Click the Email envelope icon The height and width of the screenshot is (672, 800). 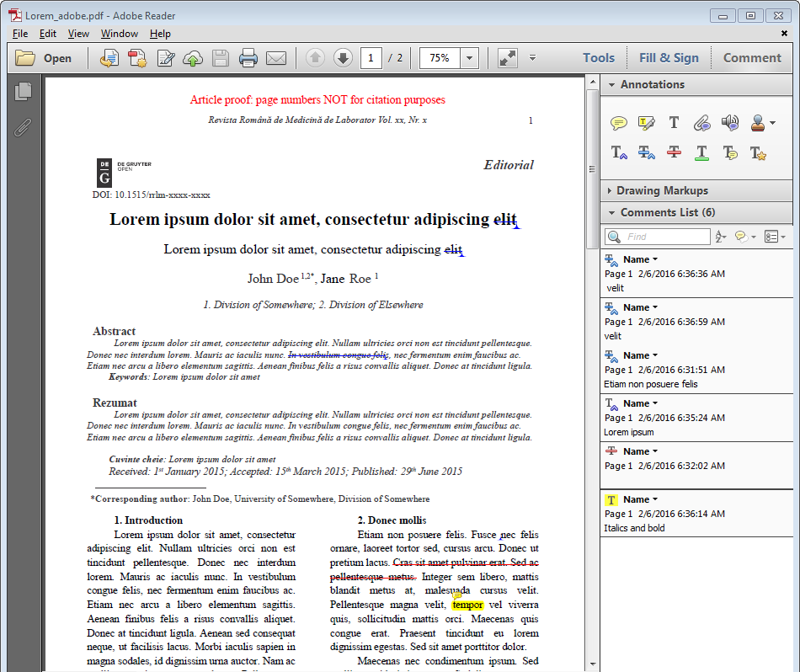pyautogui.click(x=276, y=58)
